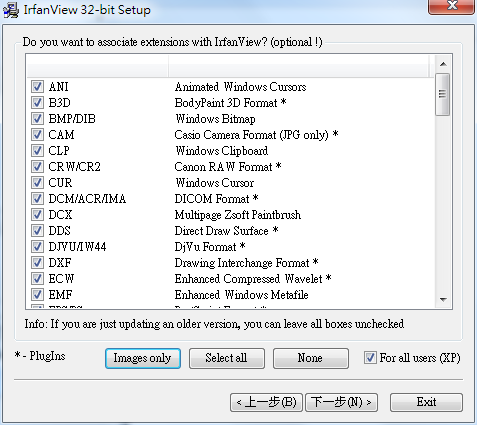The image size is (477, 425).
Task: Close the IrfanView Setup window
Action: (x=452, y=6)
